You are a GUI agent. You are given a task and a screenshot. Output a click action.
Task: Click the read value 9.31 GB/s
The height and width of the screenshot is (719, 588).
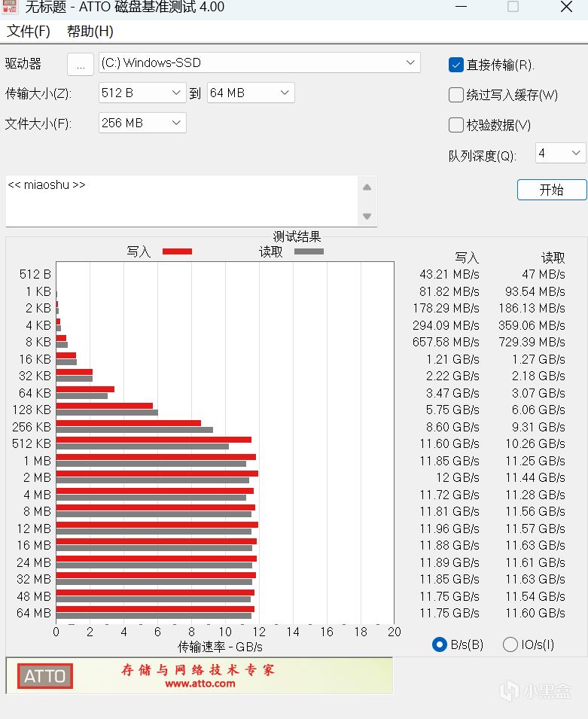pyautogui.click(x=538, y=427)
